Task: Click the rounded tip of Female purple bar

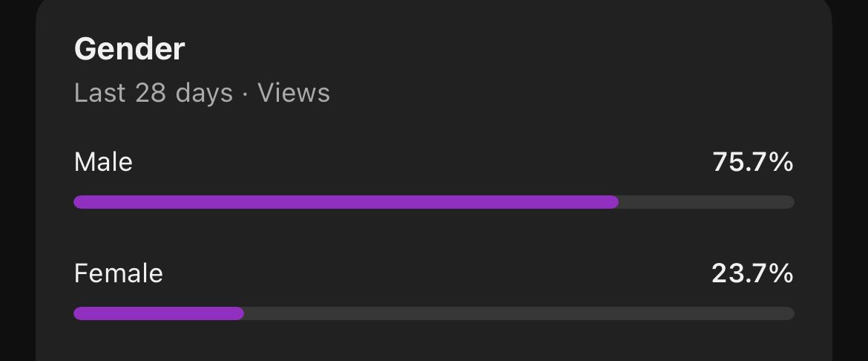Action: 238,313
